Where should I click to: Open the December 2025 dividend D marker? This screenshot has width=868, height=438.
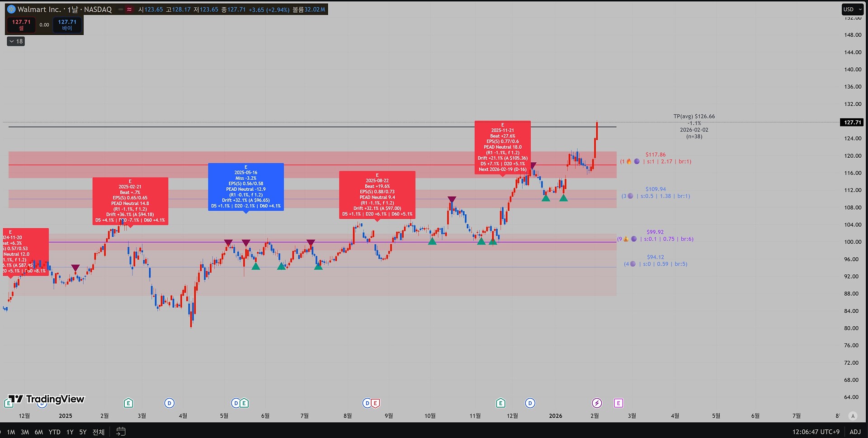point(530,403)
